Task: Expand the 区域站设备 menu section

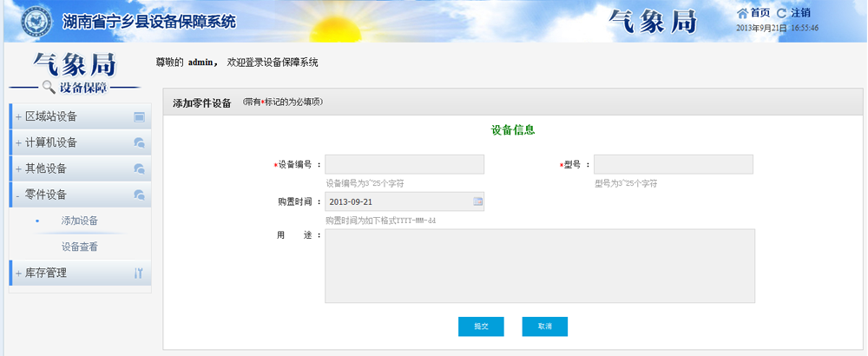Action: point(51,117)
